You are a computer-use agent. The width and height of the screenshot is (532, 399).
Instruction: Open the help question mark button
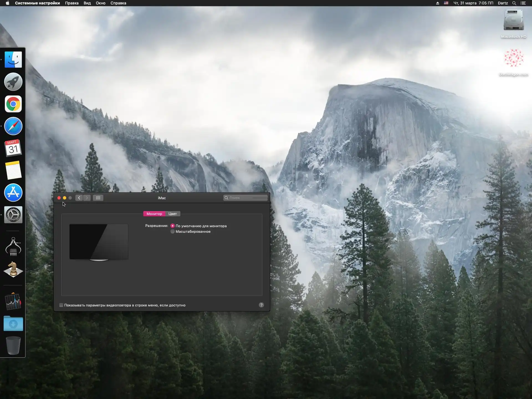point(261,305)
